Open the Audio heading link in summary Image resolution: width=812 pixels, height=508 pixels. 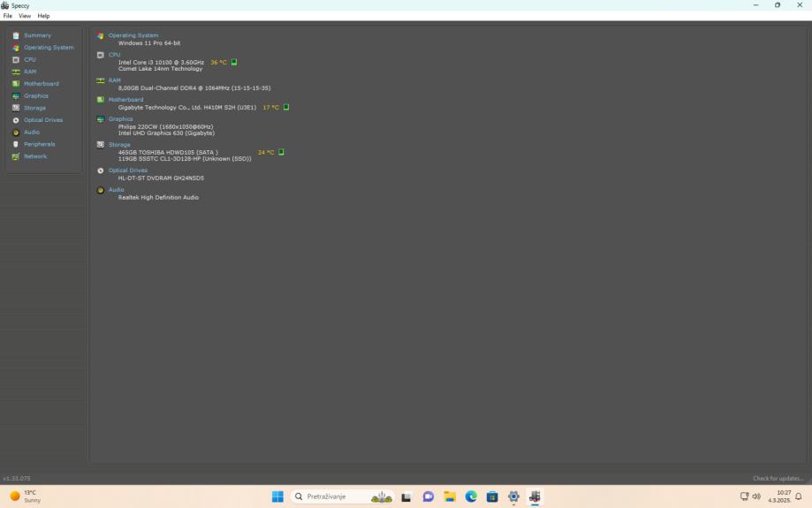[116, 190]
